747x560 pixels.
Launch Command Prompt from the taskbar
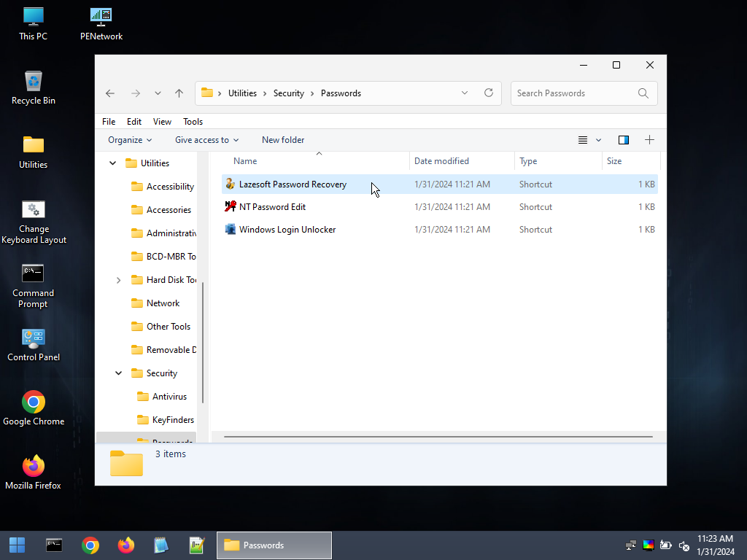54,545
